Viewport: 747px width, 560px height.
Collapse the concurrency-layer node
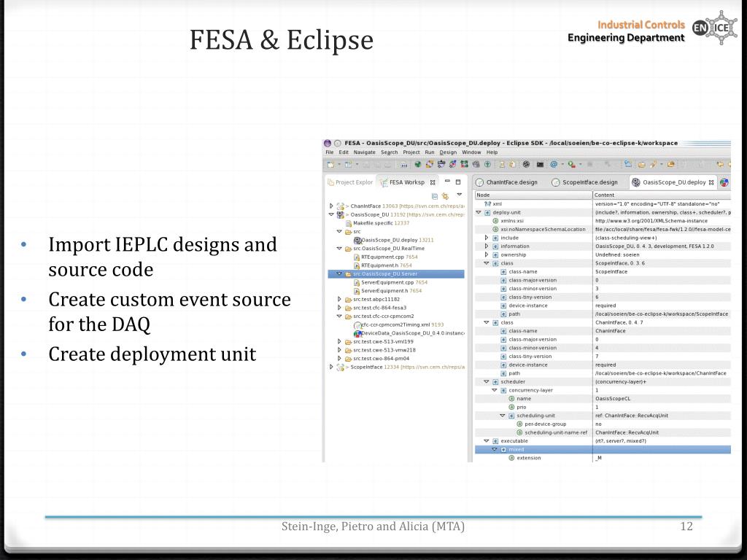point(495,390)
